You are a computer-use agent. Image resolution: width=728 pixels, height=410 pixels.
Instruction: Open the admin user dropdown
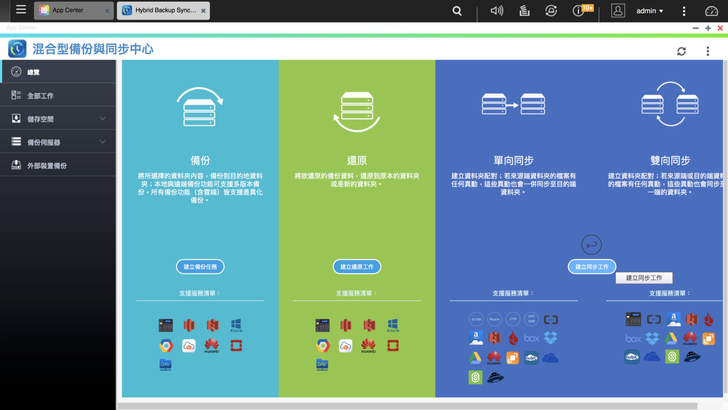pyautogui.click(x=650, y=11)
